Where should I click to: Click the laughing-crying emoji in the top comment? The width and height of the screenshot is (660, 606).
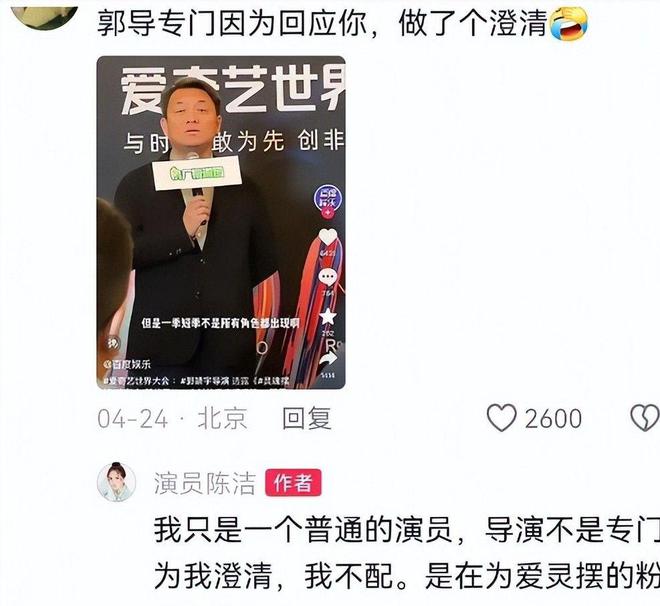(568, 23)
